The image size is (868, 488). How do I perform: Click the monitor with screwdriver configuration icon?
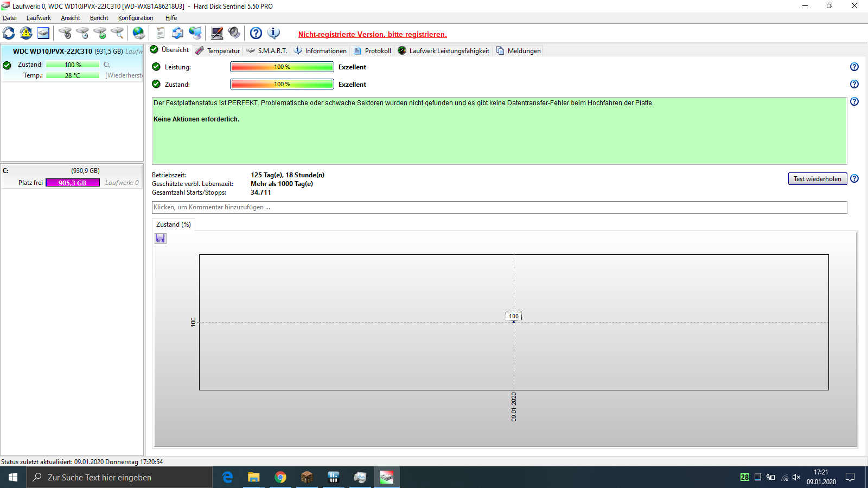(217, 33)
